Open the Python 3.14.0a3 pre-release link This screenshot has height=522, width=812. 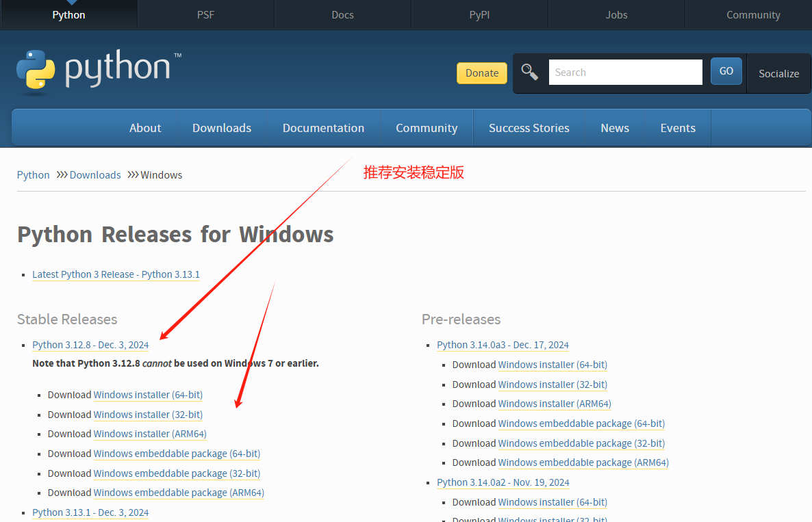coord(503,345)
